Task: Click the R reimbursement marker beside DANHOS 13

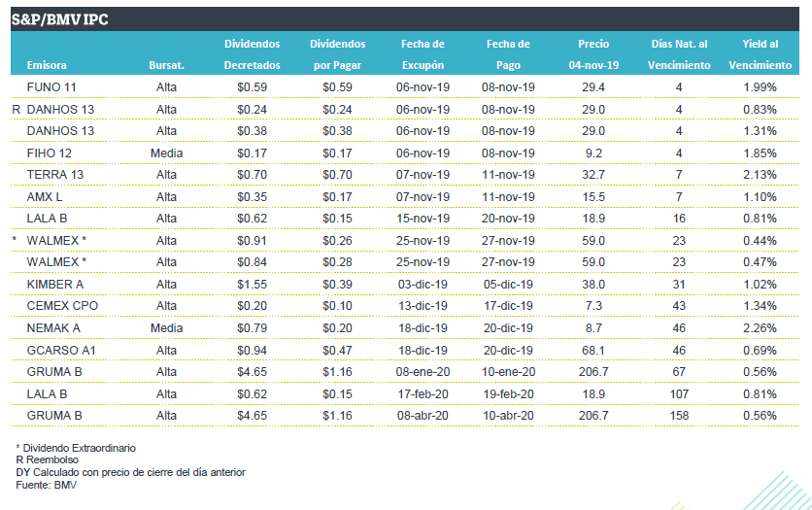Action: [17, 109]
